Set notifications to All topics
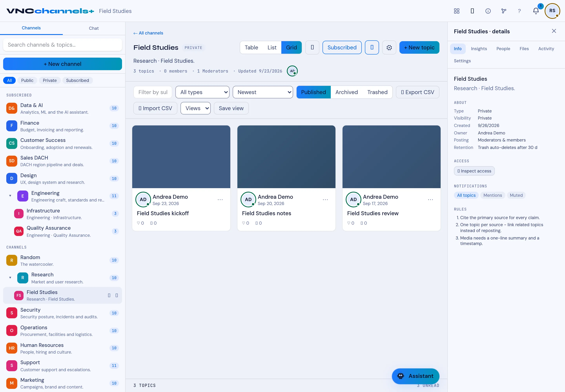The height and width of the screenshot is (392, 565). coord(466,195)
